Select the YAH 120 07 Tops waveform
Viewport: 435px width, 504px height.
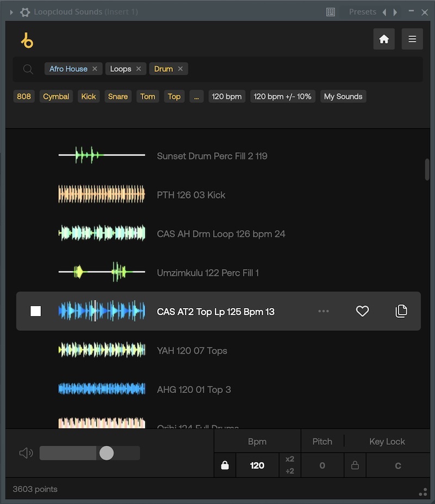click(102, 351)
